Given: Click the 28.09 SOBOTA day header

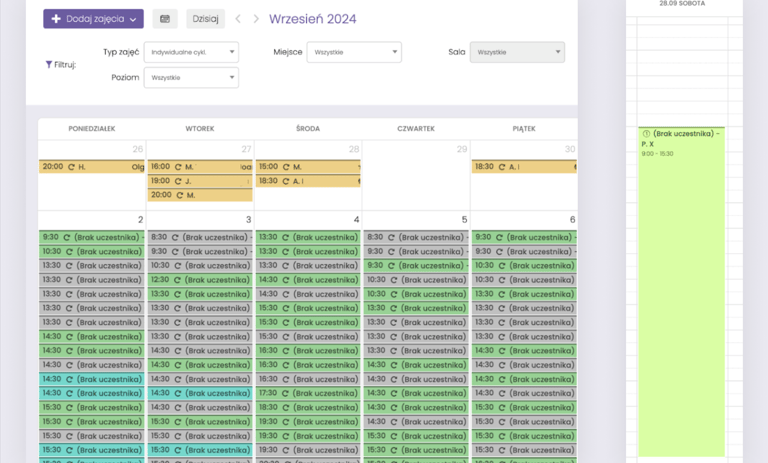Looking at the screenshot, I should point(682,3).
